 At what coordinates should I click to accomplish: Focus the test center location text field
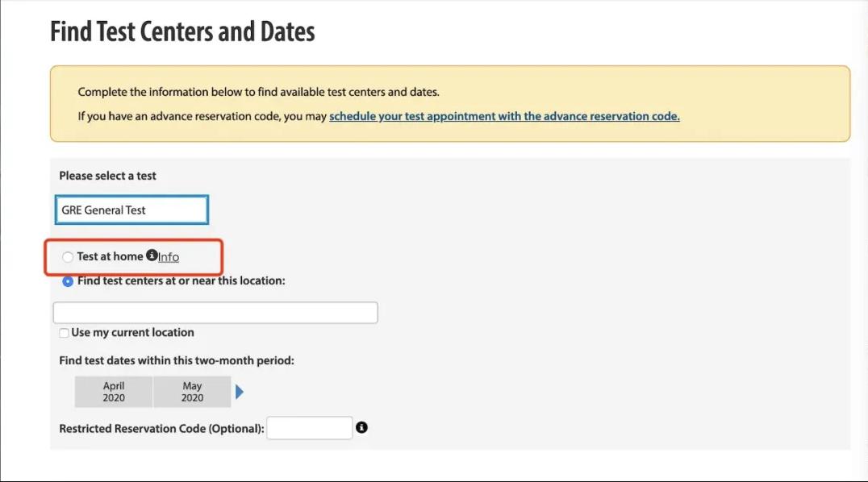pyautogui.click(x=215, y=313)
